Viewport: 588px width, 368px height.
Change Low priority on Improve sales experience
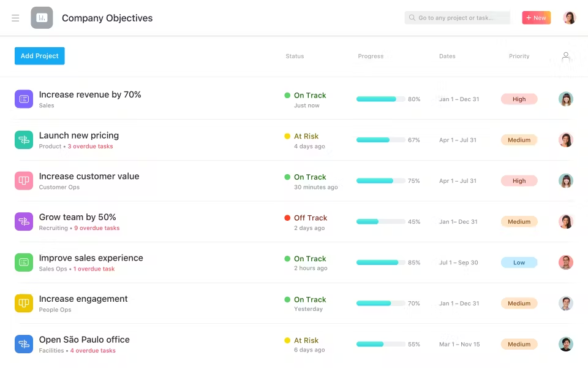pyautogui.click(x=519, y=263)
